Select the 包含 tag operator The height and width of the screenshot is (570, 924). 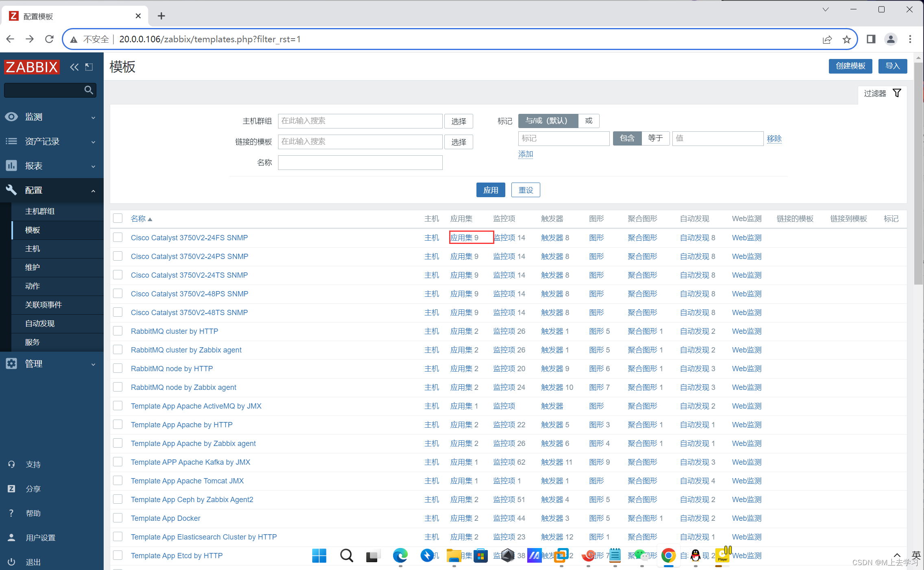pyautogui.click(x=627, y=138)
